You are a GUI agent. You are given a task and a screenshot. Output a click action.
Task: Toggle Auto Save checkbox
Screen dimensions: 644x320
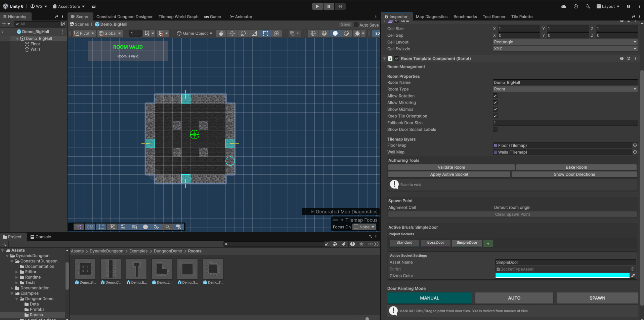pyautogui.click(x=356, y=25)
